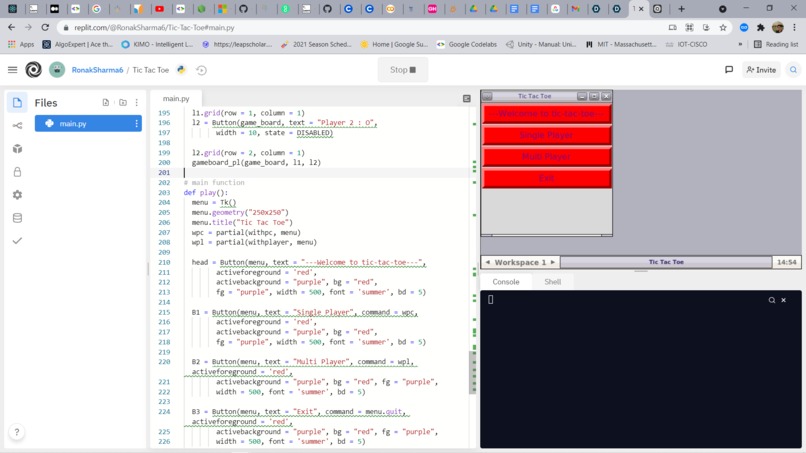Expand hidden bookmarks chevron
The width and height of the screenshot is (806, 453).
pos(740,44)
